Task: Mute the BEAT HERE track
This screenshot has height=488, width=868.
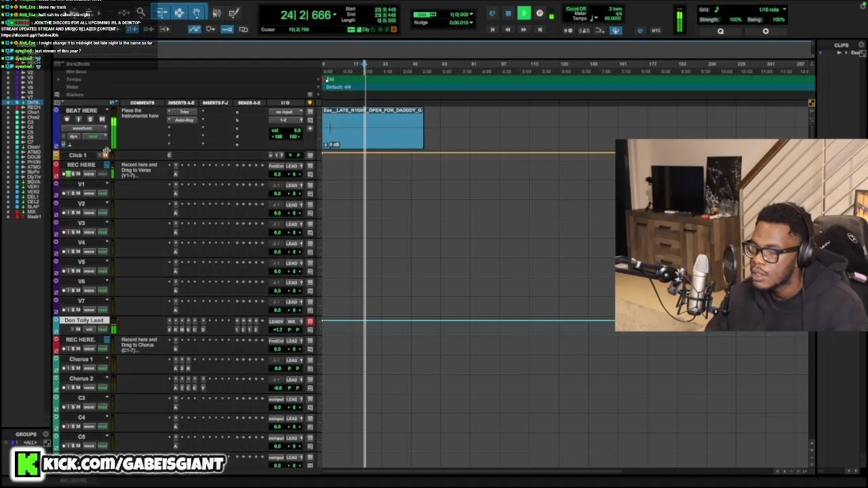Action: [102, 119]
